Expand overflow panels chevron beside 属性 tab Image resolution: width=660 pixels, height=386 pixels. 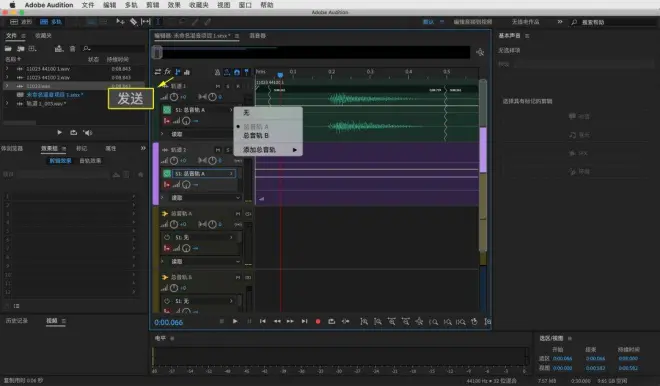tap(143, 148)
